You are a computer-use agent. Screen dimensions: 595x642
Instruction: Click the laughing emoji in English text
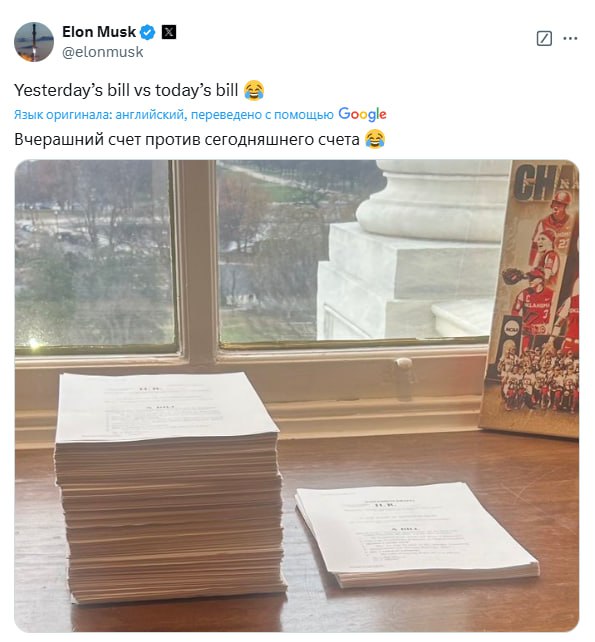tap(253, 90)
